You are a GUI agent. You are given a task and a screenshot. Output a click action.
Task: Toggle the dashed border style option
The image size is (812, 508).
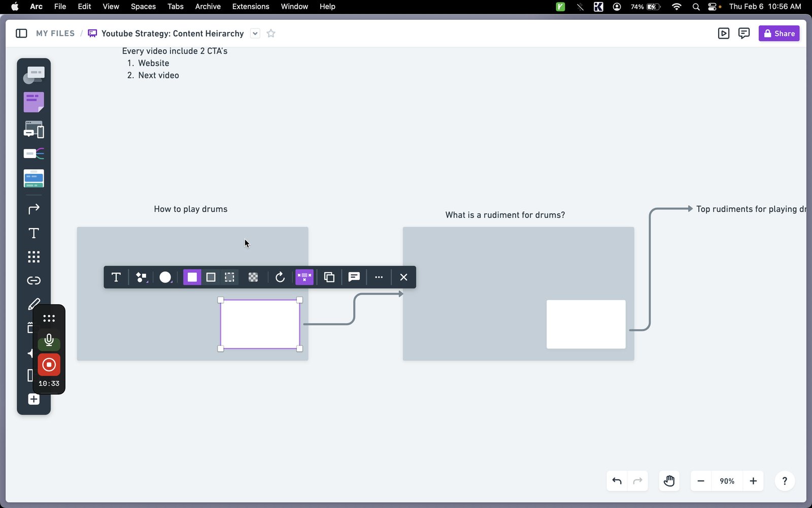pyautogui.click(x=229, y=277)
